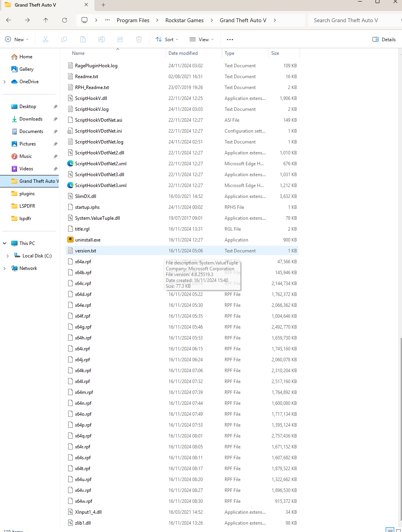402x532 pixels.
Task: Open the plugins folder in sidebar
Action: point(27,194)
